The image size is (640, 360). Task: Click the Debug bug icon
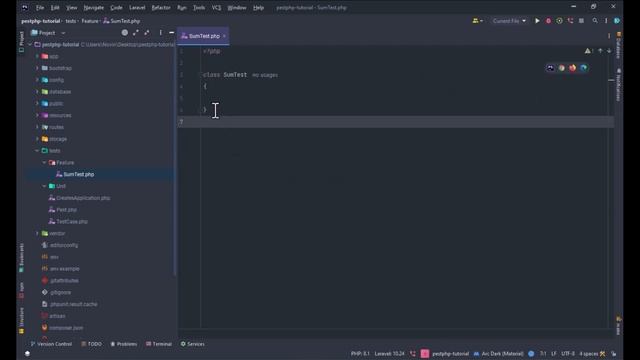[x=548, y=21]
